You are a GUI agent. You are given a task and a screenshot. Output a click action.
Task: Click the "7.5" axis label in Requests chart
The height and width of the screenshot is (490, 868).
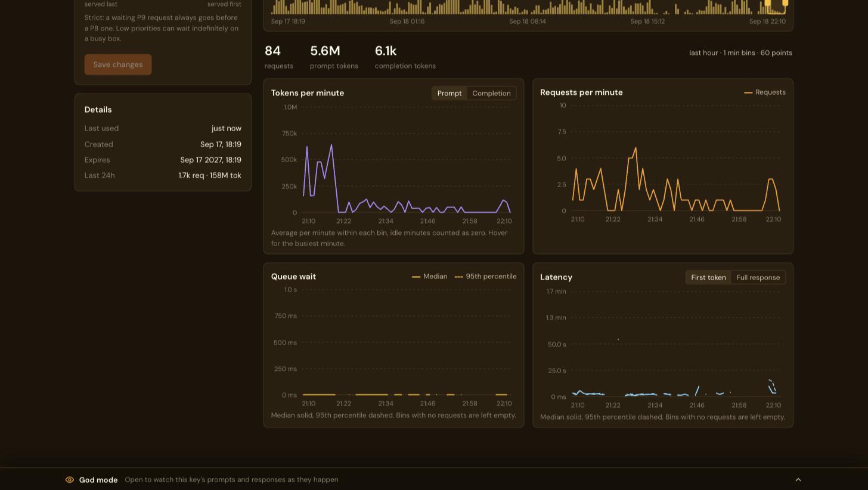pyautogui.click(x=562, y=132)
